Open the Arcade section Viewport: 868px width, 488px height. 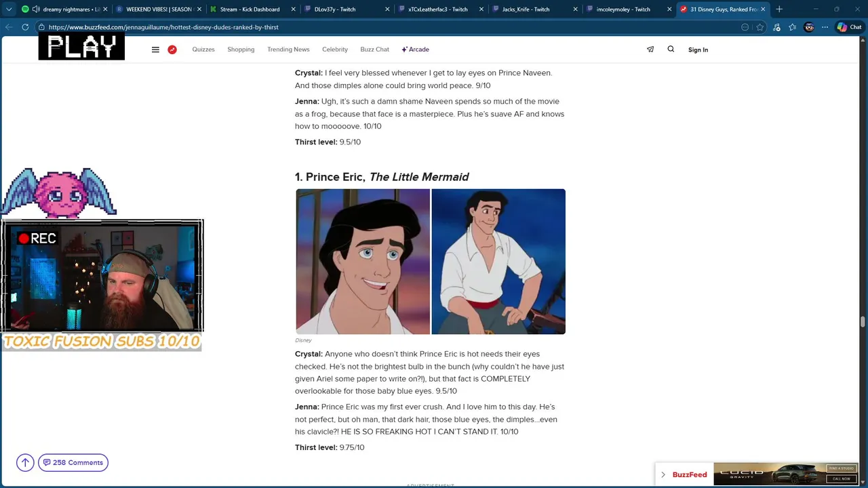tap(416, 49)
